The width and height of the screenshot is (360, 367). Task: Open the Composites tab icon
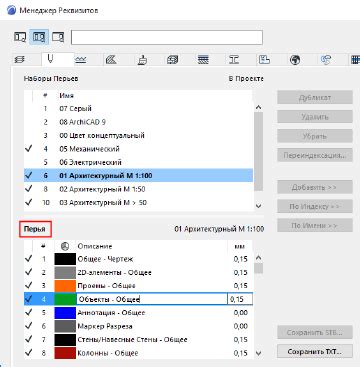coord(203,60)
